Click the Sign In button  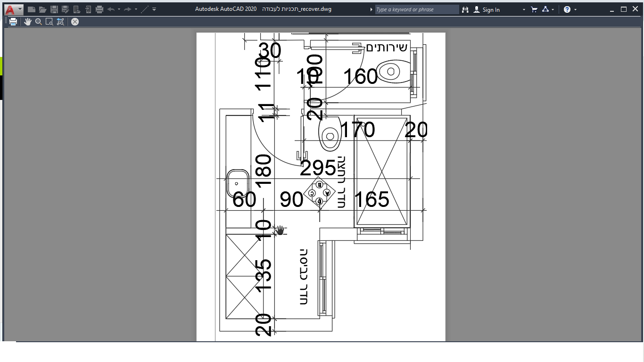(x=487, y=9)
